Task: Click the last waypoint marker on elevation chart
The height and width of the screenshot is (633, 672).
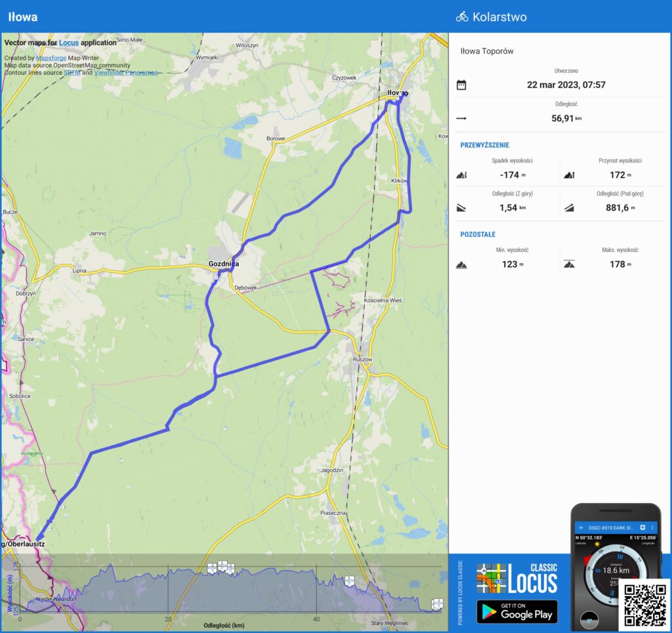Action: (437, 603)
